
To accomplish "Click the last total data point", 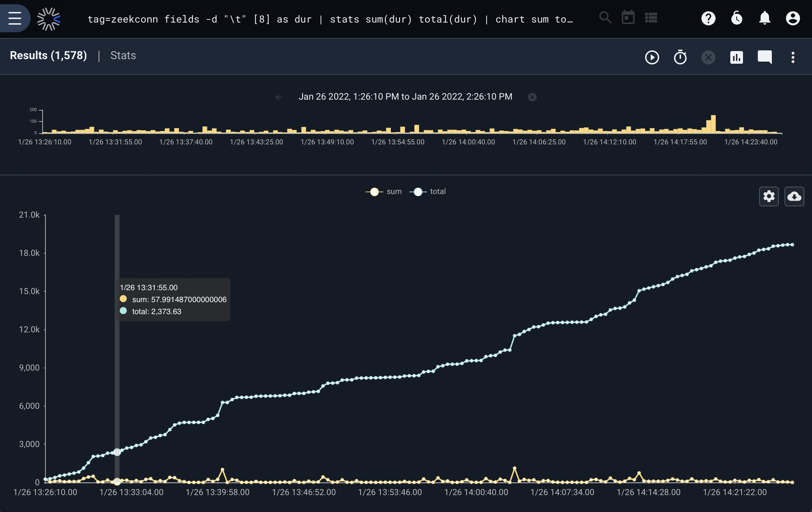I will [792, 244].
